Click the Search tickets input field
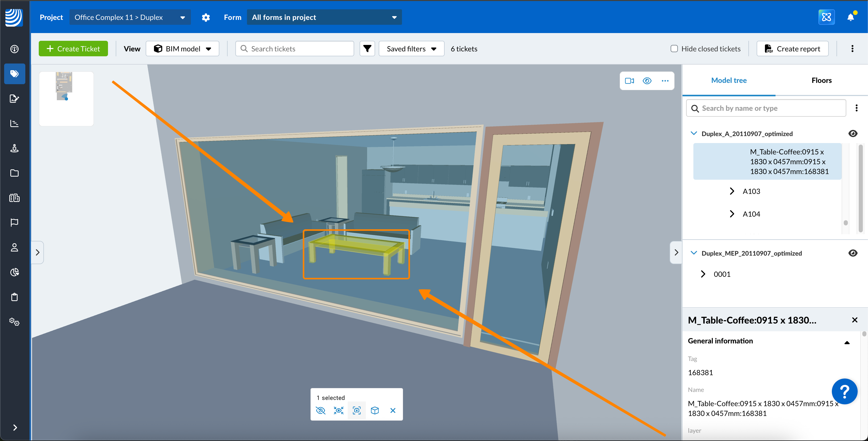868x441 pixels. (x=295, y=49)
